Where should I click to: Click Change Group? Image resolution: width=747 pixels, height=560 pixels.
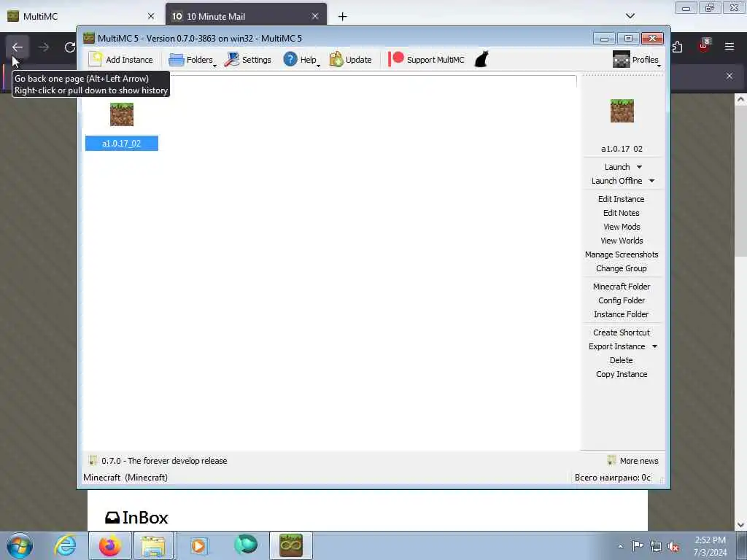[x=622, y=268]
